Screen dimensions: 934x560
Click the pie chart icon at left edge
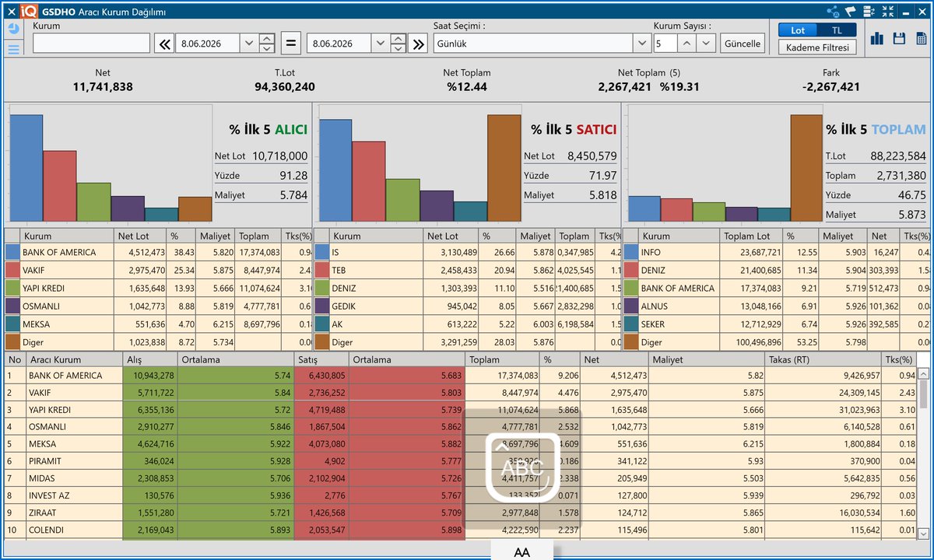[13, 29]
